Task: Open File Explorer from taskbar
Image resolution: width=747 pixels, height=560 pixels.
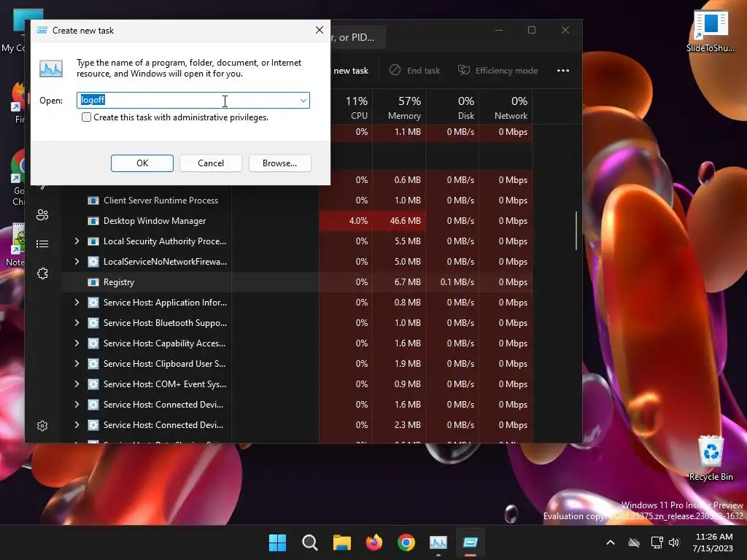Action: click(341, 542)
